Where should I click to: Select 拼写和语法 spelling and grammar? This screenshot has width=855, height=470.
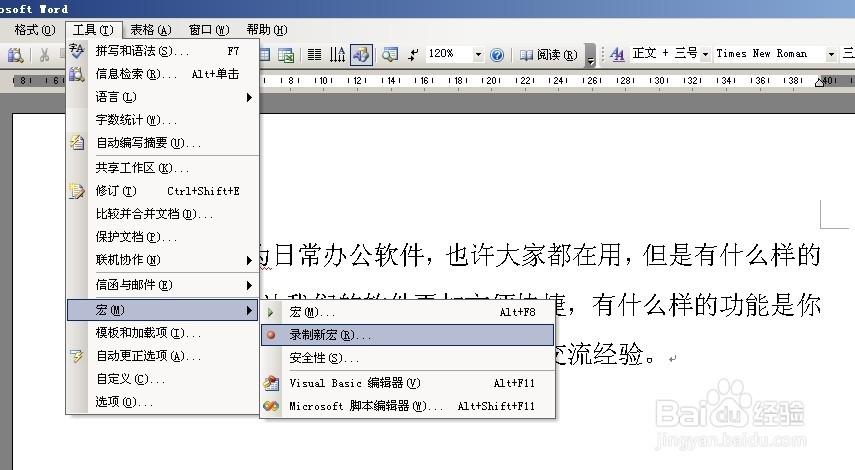[x=162, y=51]
